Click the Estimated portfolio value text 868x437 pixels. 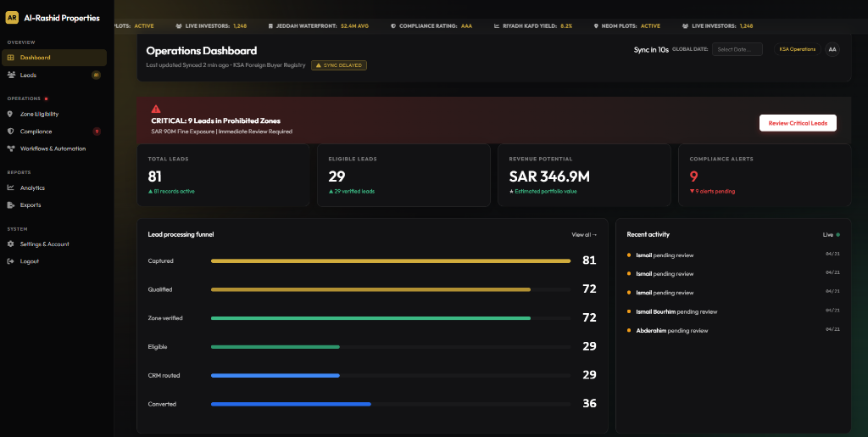pyautogui.click(x=543, y=191)
